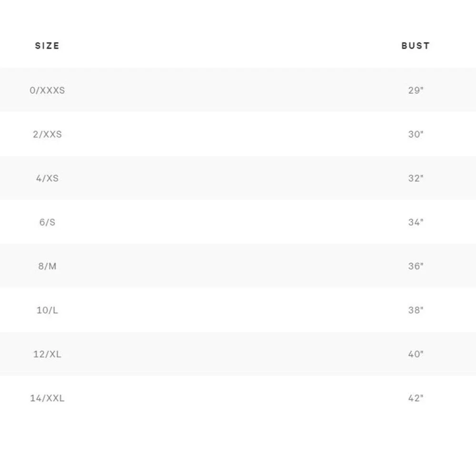
Task: Select the 4/XS size label
Action: point(47,178)
